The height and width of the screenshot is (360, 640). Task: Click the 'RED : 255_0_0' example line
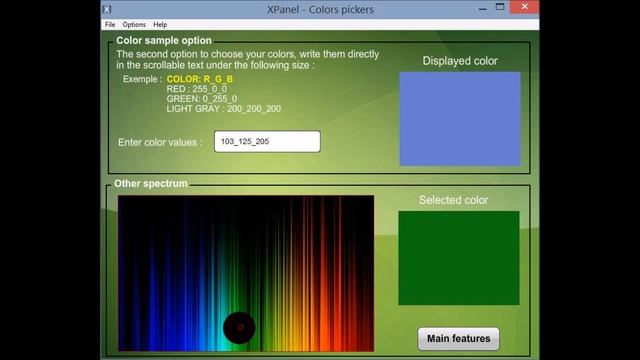click(197, 89)
